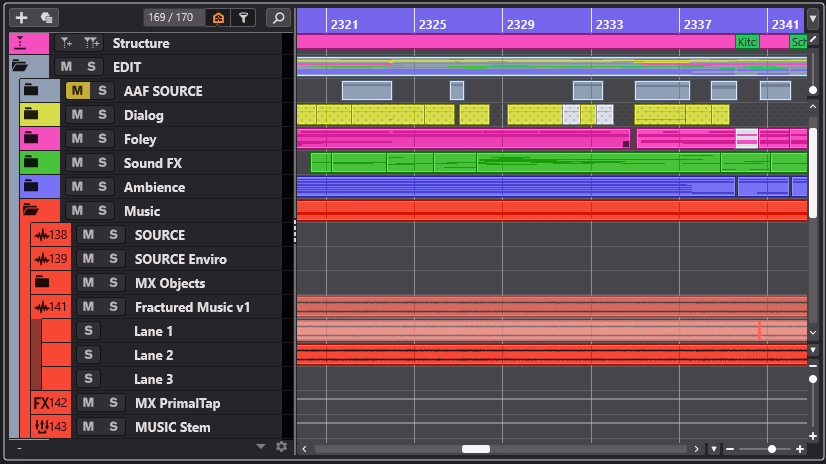Image resolution: width=826 pixels, height=464 pixels.
Task: Click vertical scrollbar down chevron
Action: tap(813, 333)
